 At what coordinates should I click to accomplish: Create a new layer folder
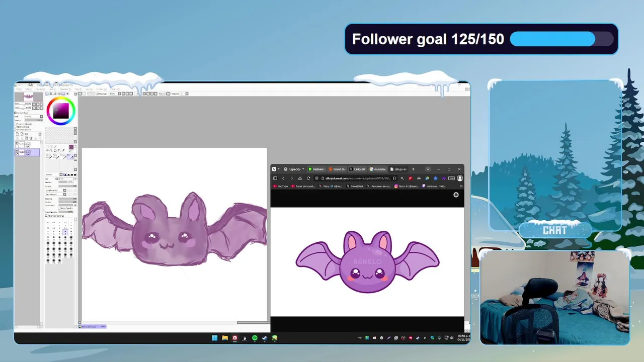tap(27, 134)
